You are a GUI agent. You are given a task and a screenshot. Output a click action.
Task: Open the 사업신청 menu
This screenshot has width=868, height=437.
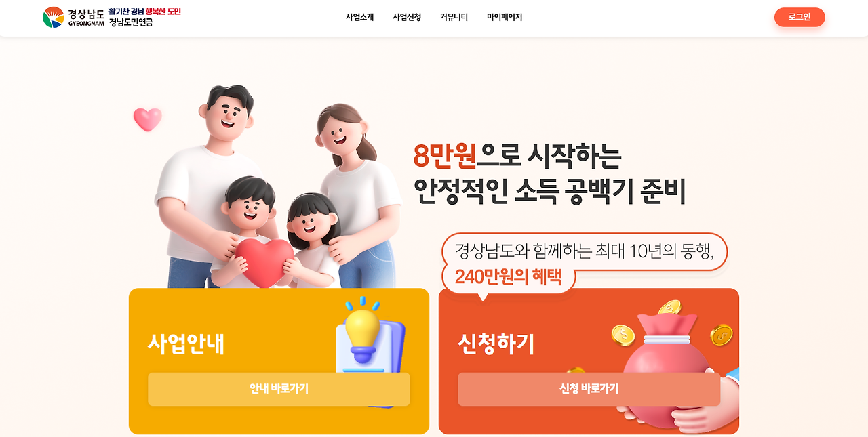click(407, 17)
